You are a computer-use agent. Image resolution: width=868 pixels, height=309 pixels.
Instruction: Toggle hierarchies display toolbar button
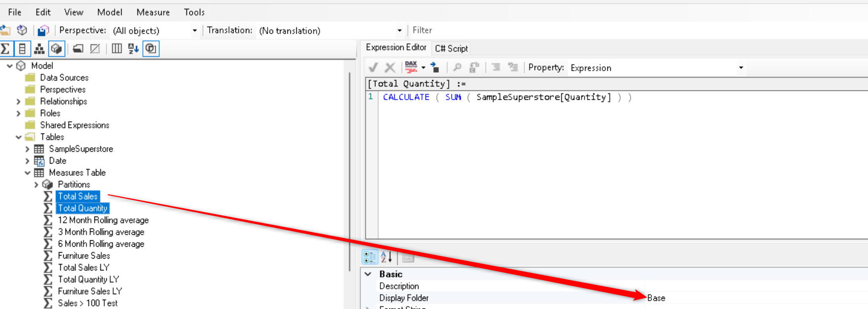click(39, 48)
